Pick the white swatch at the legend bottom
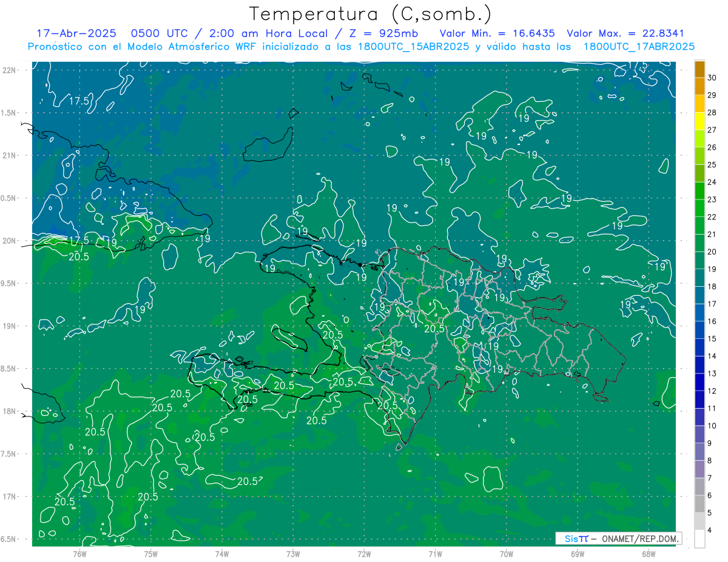 [x=699, y=539]
